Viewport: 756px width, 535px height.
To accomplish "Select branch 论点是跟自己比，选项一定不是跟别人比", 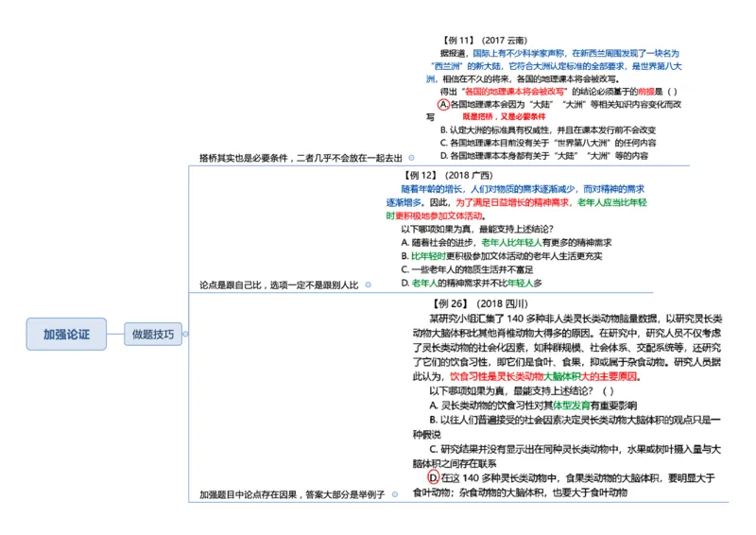I will (x=279, y=285).
